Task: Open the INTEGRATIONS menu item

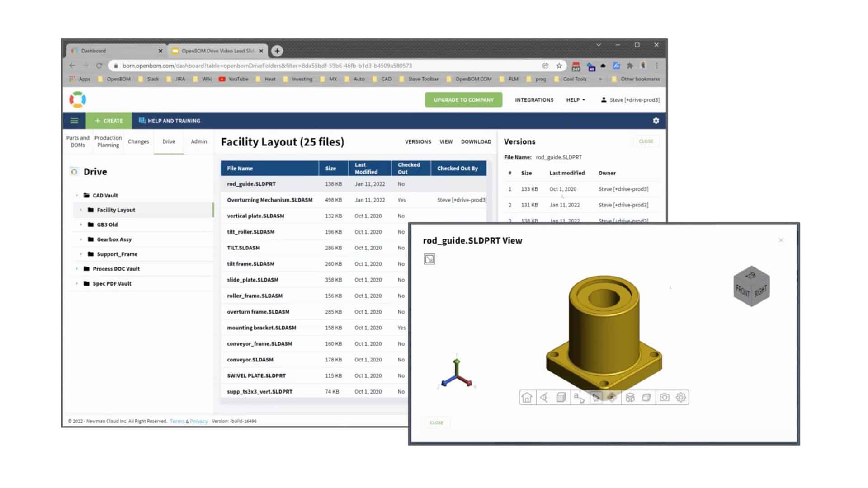Action: point(533,99)
